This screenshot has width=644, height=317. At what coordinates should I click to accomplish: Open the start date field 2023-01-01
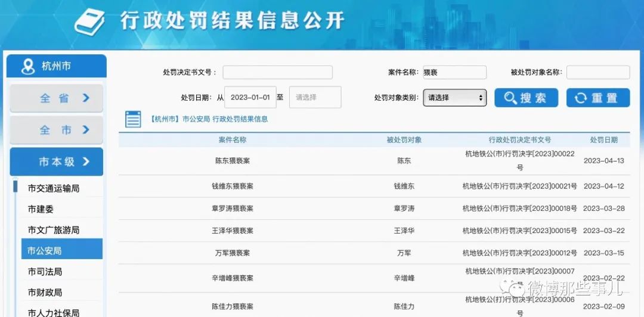coord(250,97)
